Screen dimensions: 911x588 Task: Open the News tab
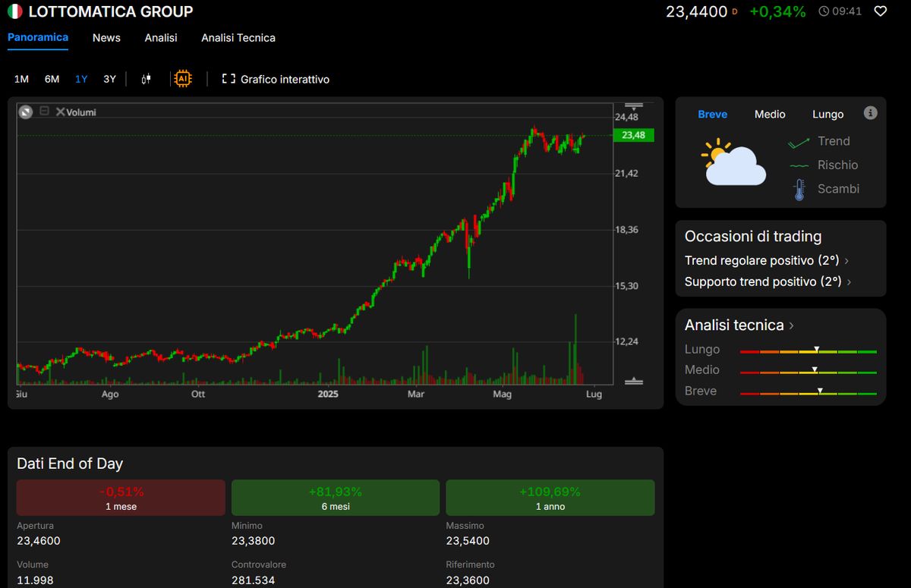pos(106,37)
